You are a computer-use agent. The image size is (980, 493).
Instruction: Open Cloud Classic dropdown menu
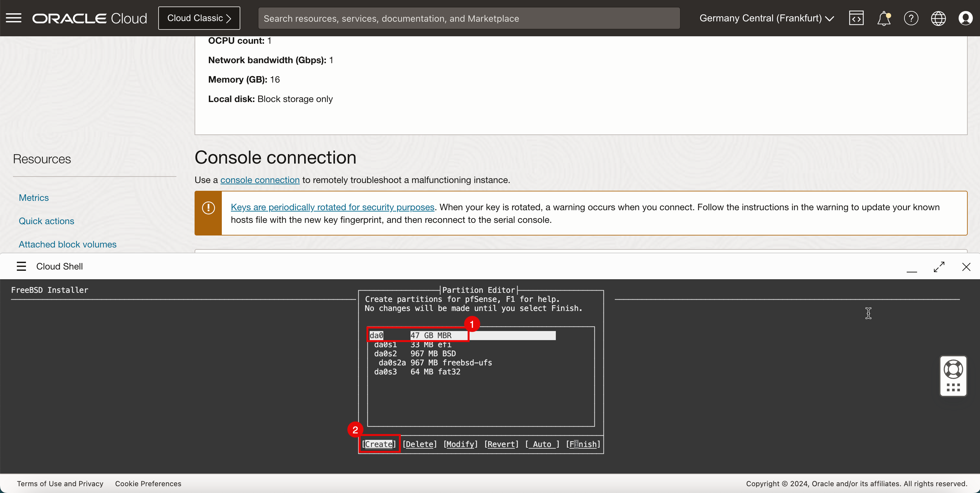point(199,18)
